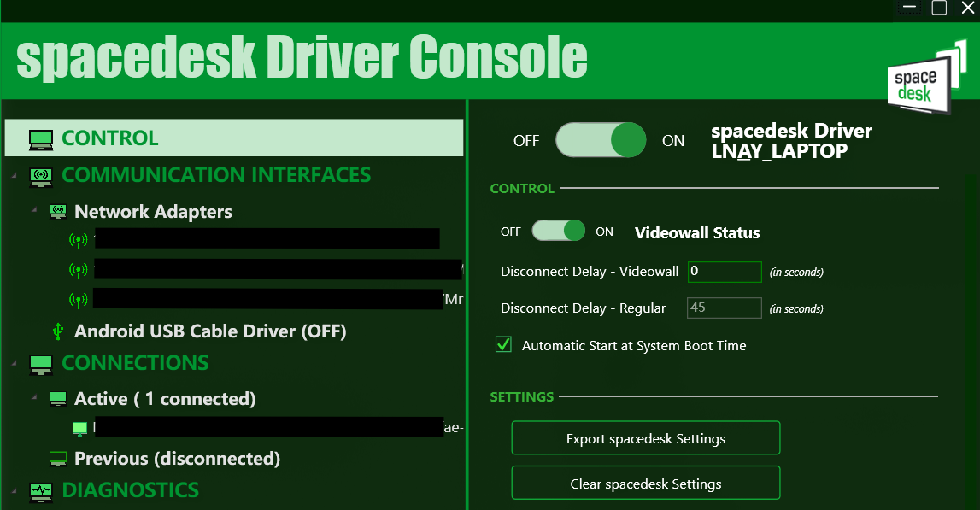Image resolution: width=980 pixels, height=510 pixels.
Task: Collapse the Network Adapters expander arrow
Action: coord(34,211)
